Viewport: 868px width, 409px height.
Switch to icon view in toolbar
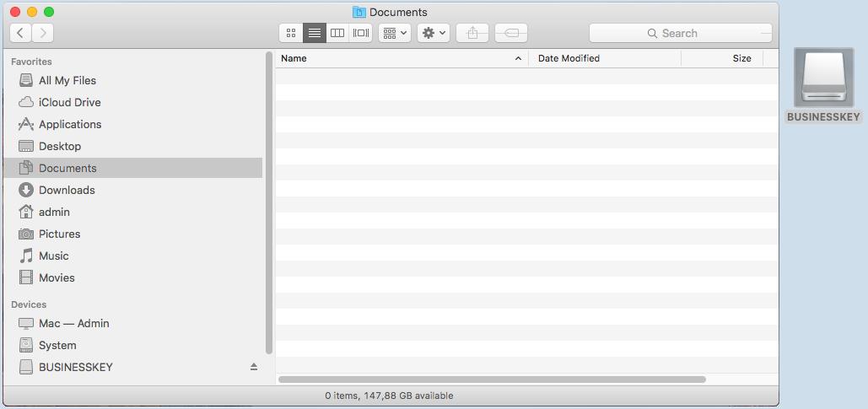click(291, 33)
